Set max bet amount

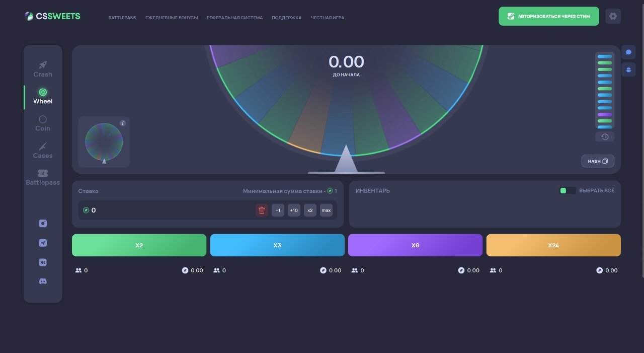[326, 210]
